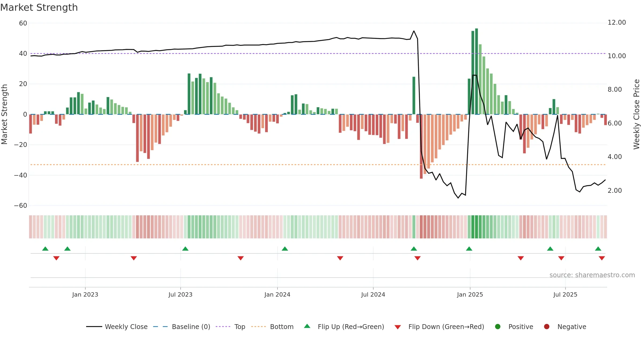Select flip-up marker just after Jul 2023
Viewport: 644px width, 362px height.
pyautogui.click(x=185, y=249)
